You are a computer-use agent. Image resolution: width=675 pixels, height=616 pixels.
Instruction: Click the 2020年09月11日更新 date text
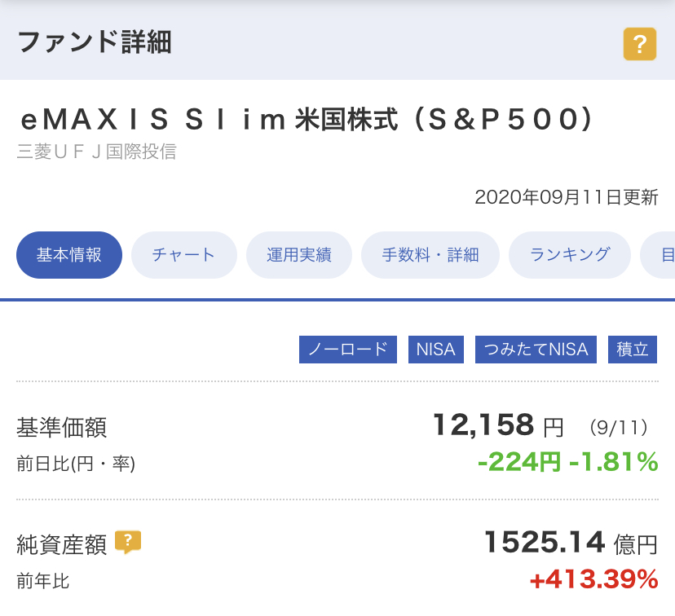pos(566,197)
